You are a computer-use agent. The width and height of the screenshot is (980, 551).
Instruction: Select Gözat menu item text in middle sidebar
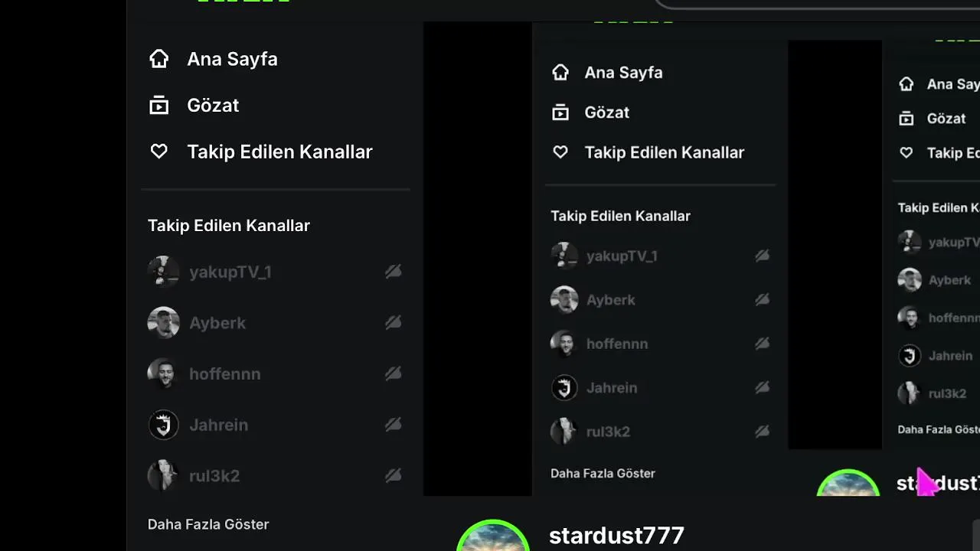606,112
